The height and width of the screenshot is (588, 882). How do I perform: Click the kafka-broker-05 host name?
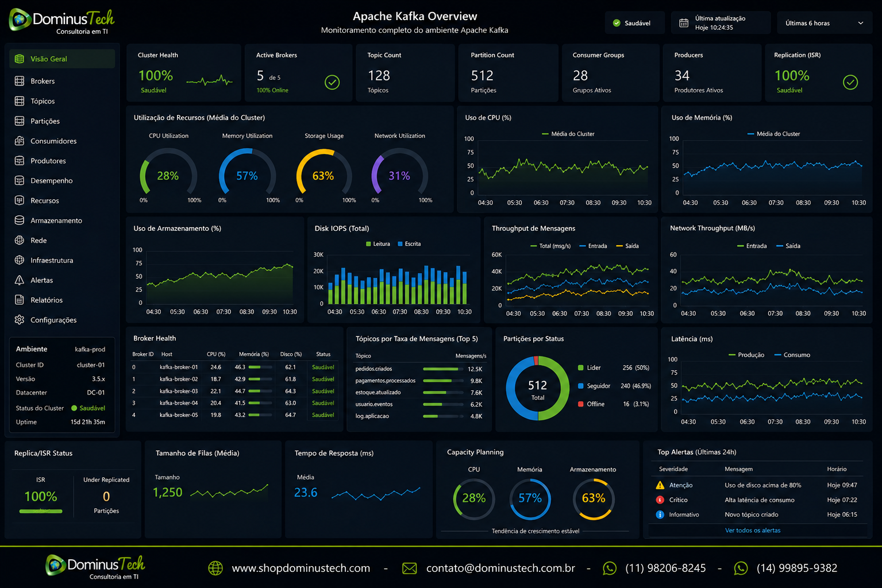(179, 415)
